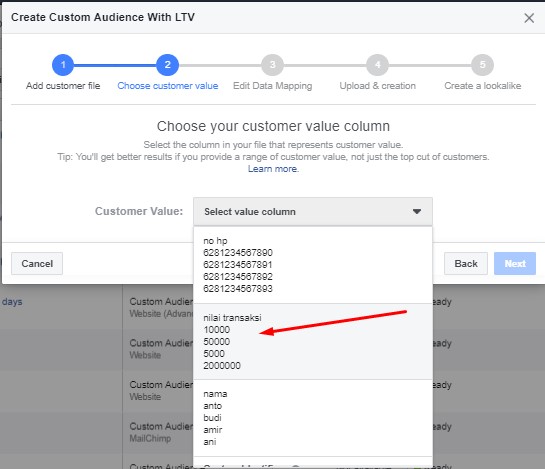545x469 pixels.
Task: Click 'Choose your customer value column' heading
Action: pyautogui.click(x=273, y=126)
